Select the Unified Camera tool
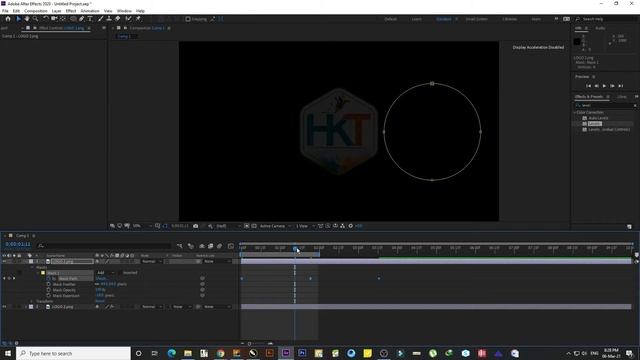 (54, 19)
